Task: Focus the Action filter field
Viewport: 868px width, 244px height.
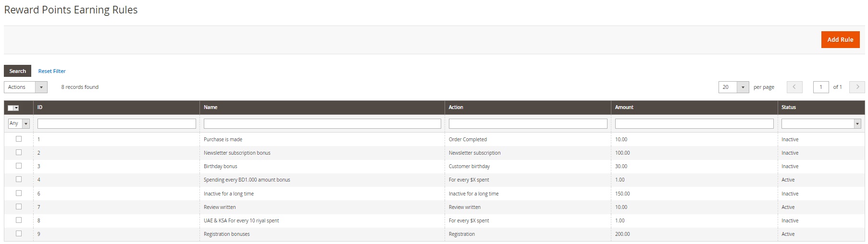Action: [x=528, y=123]
